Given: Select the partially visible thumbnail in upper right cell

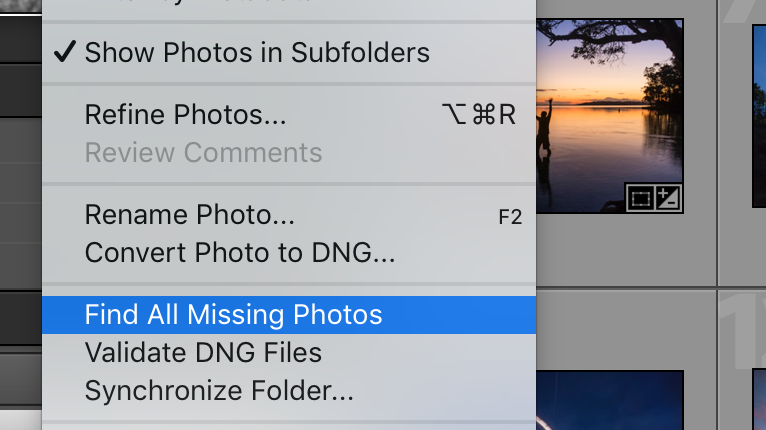Looking at the screenshot, I should coord(759,116).
